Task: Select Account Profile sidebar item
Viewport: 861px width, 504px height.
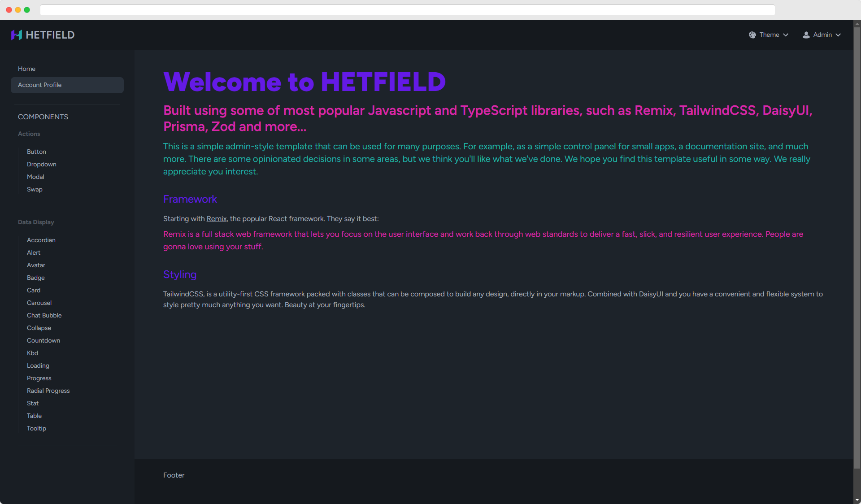Action: point(40,85)
